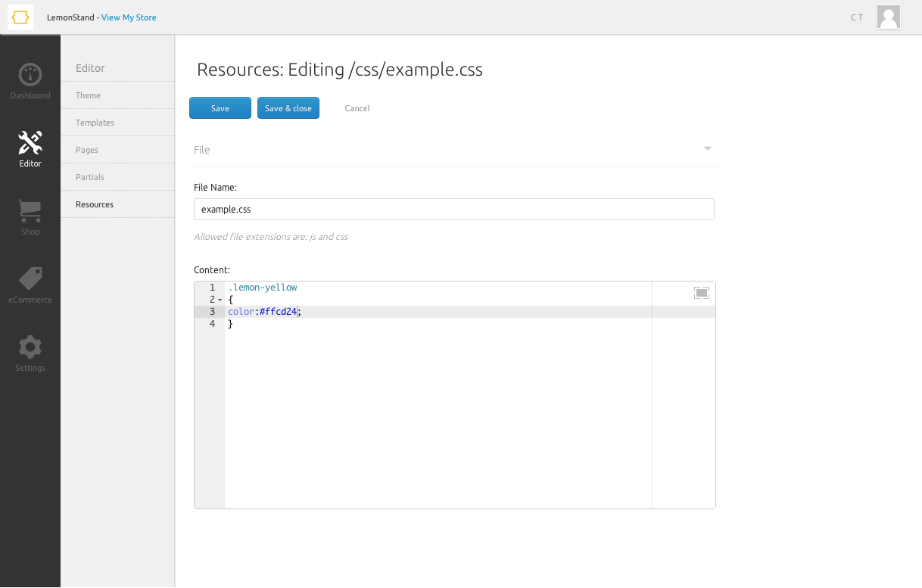Open Partials in the Editor menu

point(90,177)
